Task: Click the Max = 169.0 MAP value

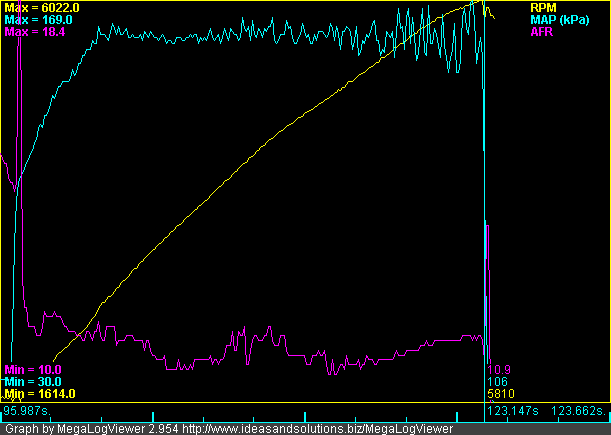Action: tap(38, 19)
